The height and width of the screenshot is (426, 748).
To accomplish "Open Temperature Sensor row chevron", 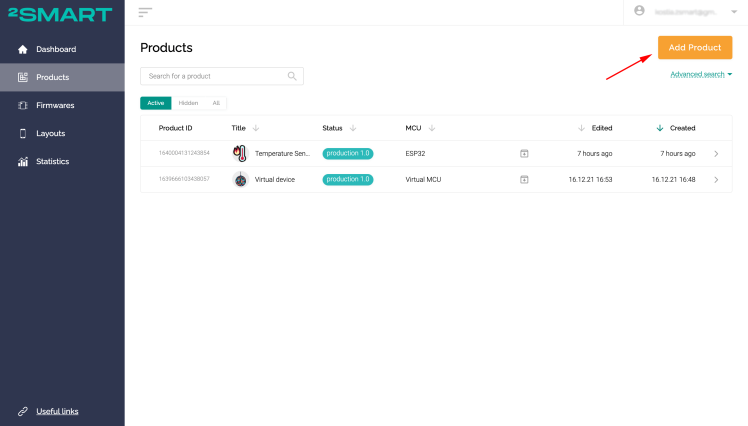I will coord(716,154).
